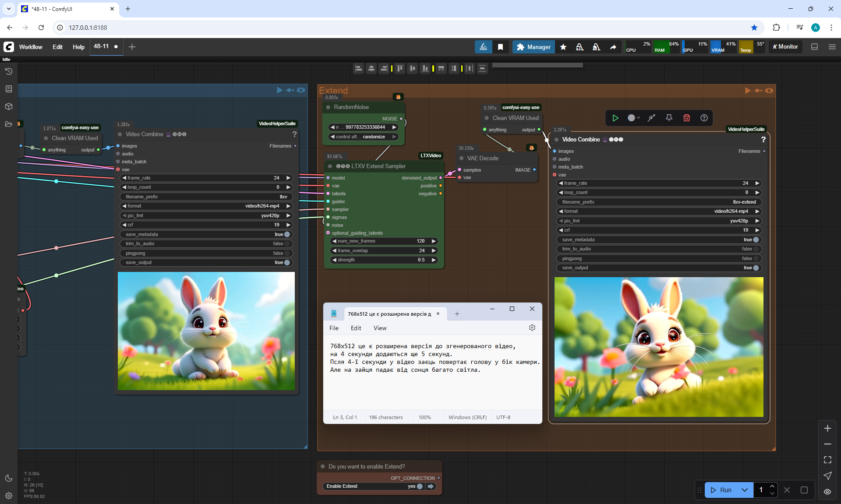Screen dimensions: 841x504
Task: Click the favorites star icon in toolbar
Action: pyautogui.click(x=563, y=47)
